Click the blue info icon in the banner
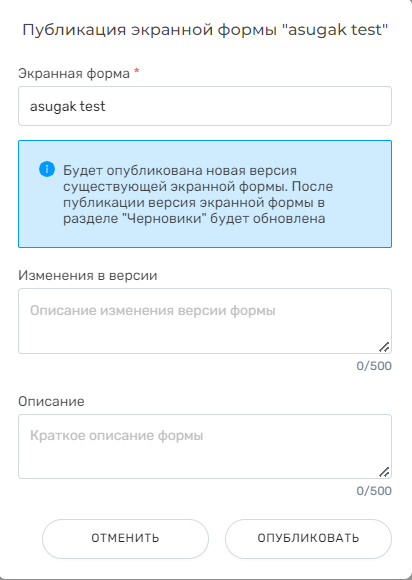 click(47, 169)
